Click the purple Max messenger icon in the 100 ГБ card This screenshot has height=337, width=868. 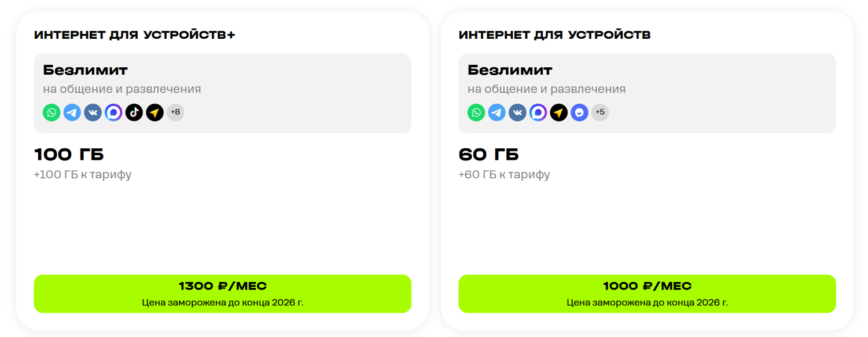point(113,112)
